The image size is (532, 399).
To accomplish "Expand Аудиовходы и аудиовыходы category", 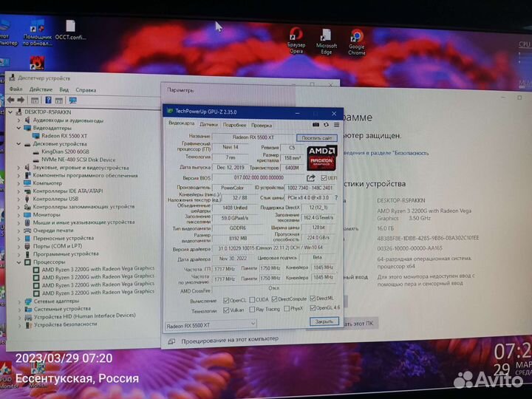I will click(18, 120).
